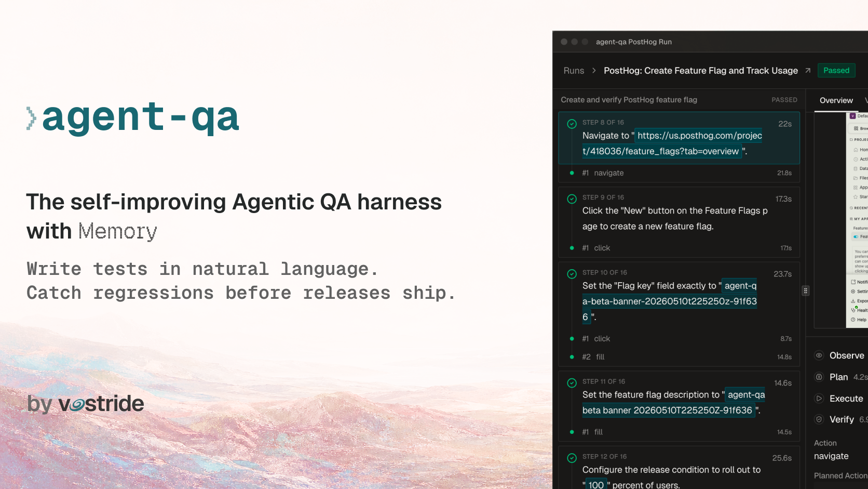Image resolution: width=868 pixels, height=489 pixels.
Task: Go back to the Runs breadcrumb
Action: tap(574, 71)
